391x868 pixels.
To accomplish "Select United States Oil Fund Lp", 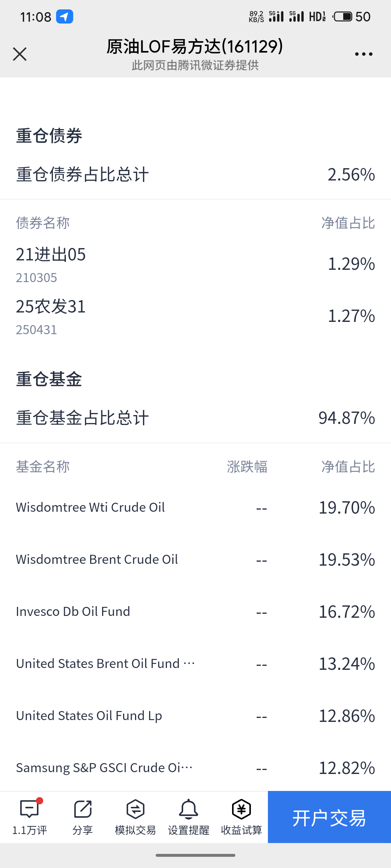I will 195,716.
